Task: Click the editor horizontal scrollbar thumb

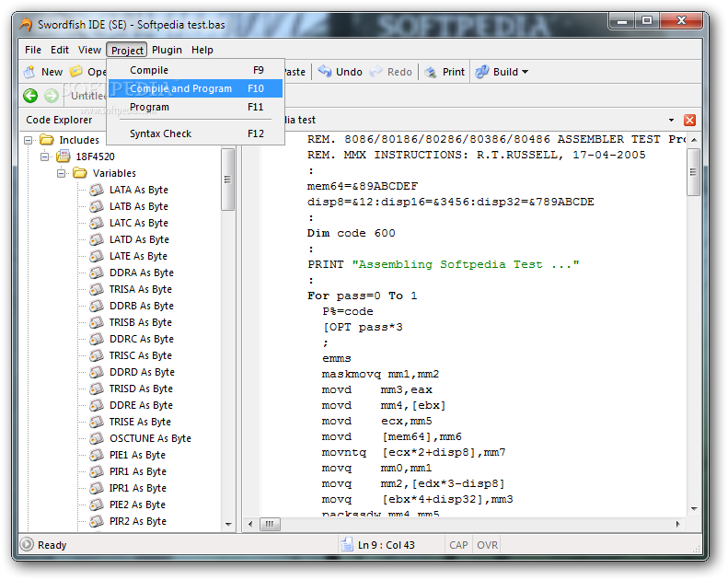Action: [270, 524]
